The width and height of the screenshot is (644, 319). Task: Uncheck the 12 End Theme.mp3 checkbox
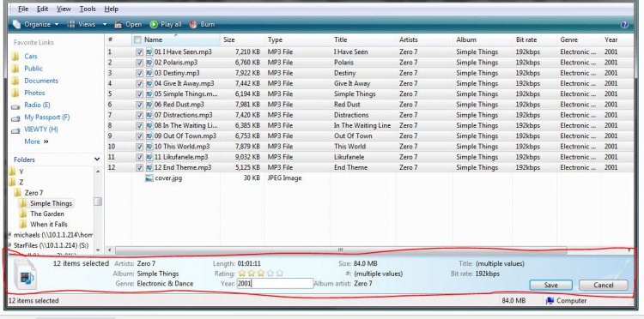[139, 168]
